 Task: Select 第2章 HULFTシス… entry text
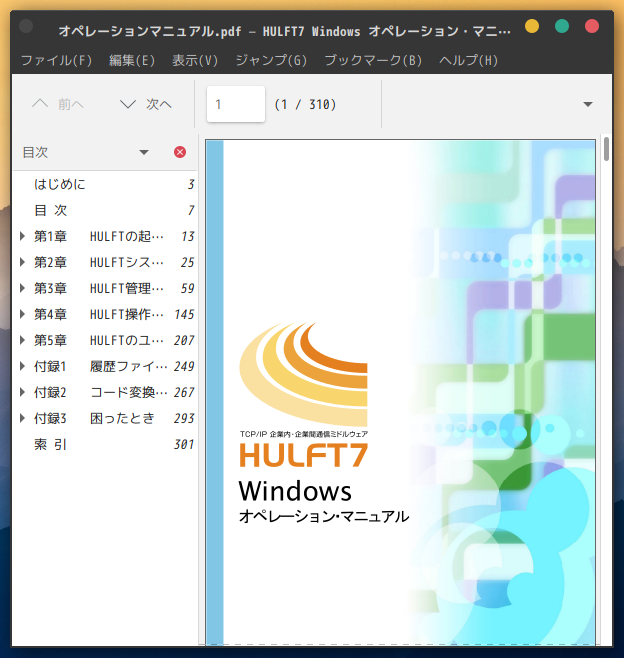tap(99, 262)
